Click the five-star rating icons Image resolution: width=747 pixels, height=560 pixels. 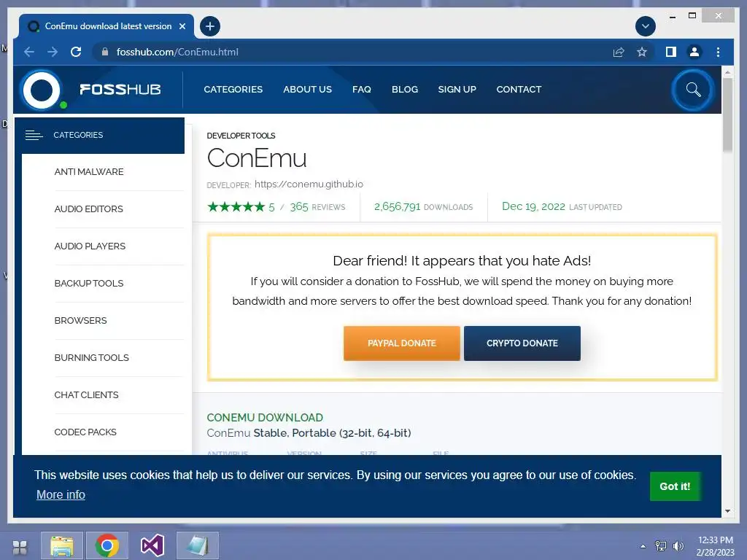(236, 206)
